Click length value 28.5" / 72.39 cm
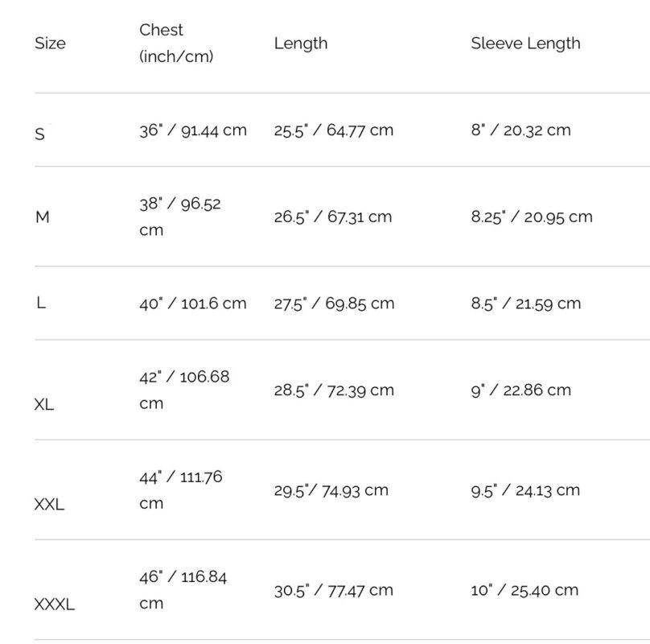 point(334,390)
